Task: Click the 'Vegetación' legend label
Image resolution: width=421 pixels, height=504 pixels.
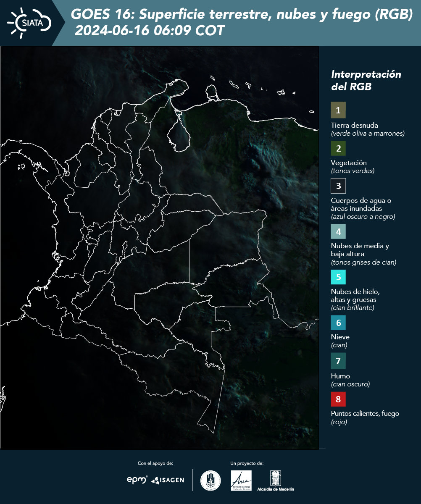Action: tap(349, 163)
